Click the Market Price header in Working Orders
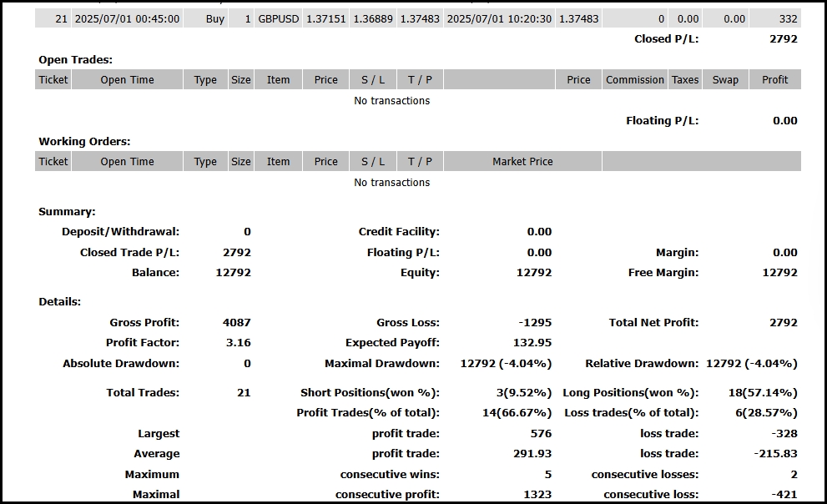This screenshot has height=504, width=827. click(522, 162)
